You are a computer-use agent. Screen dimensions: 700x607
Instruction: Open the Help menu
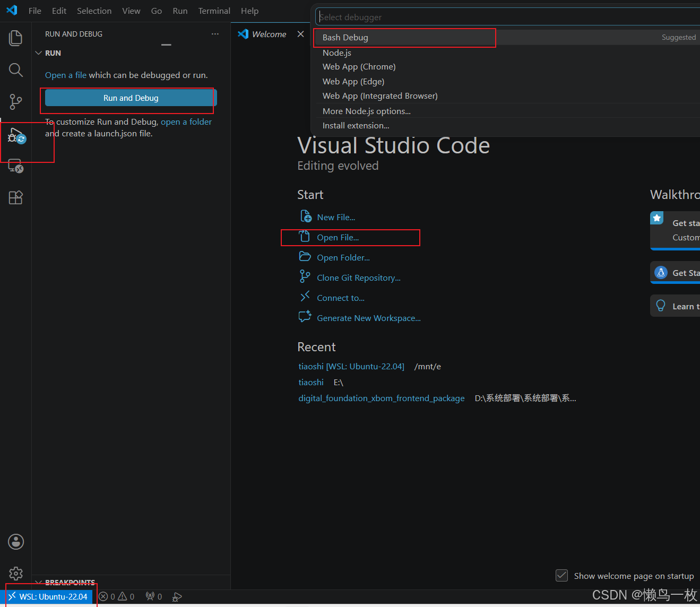pos(250,11)
